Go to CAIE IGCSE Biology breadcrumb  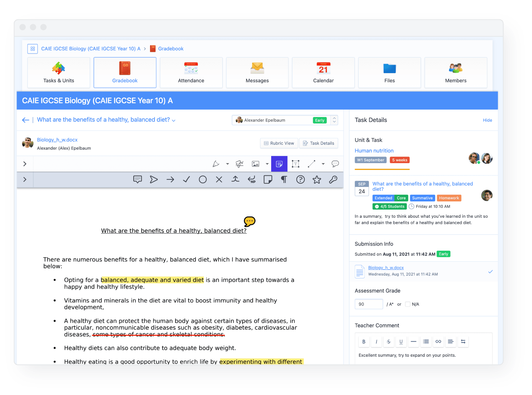click(x=91, y=49)
